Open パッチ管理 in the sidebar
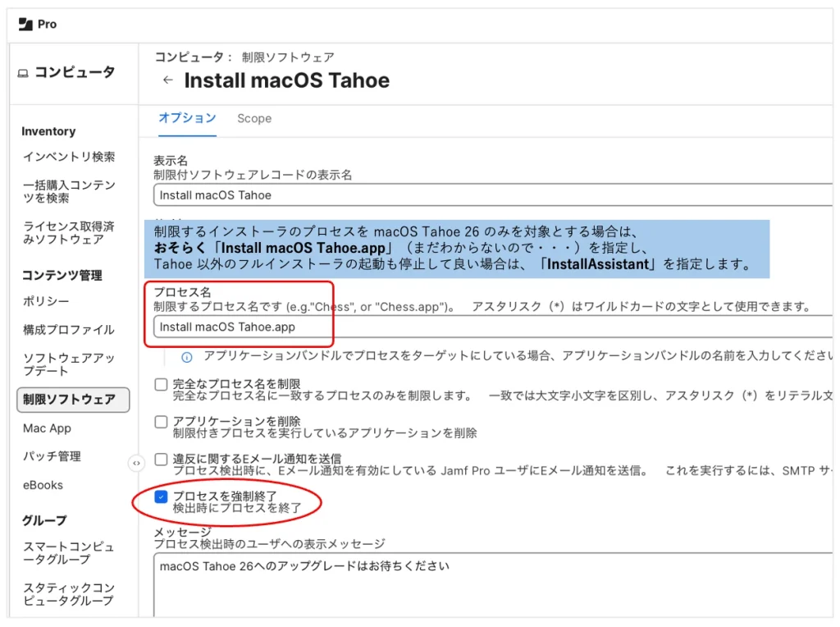Image resolution: width=840 pixels, height=627 pixels. (52, 456)
